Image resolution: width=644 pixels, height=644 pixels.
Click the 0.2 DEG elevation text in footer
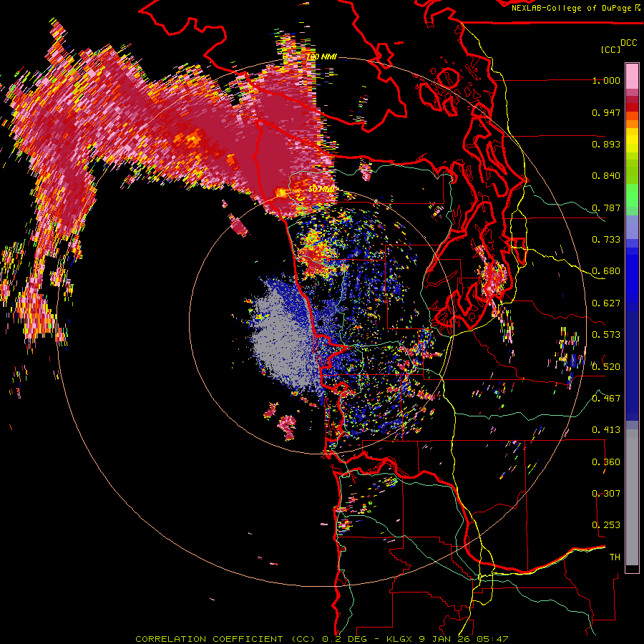click(343, 639)
